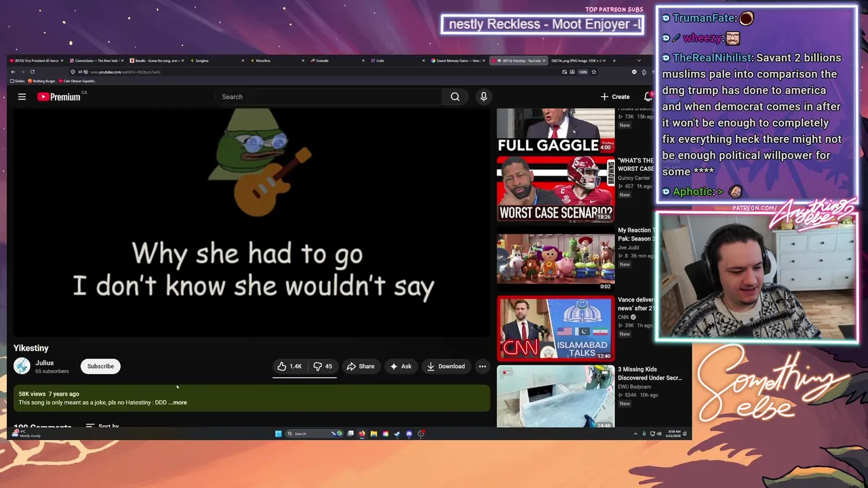This screenshot has width=868, height=488.
Task: Switch to the Sound Memory Game tab
Action: tap(457, 60)
